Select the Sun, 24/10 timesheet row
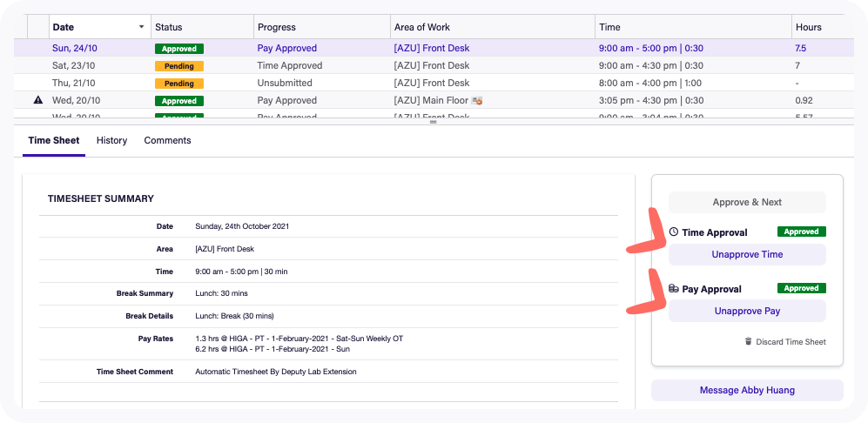The width and height of the screenshot is (868, 423). pos(434,48)
